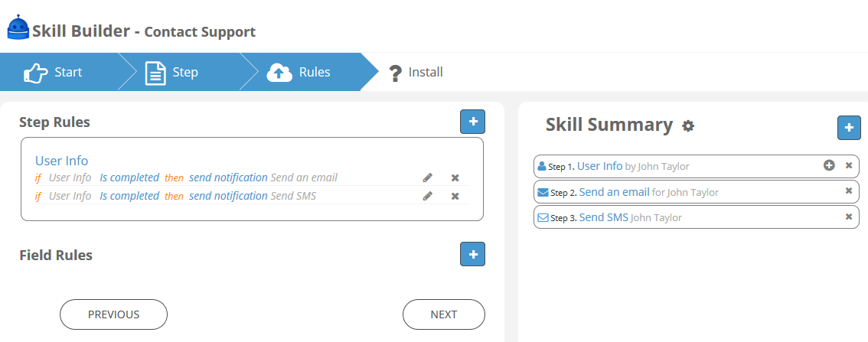Open Skill Summary settings gear
Image resolution: width=868 pixels, height=342 pixels.
click(x=688, y=126)
